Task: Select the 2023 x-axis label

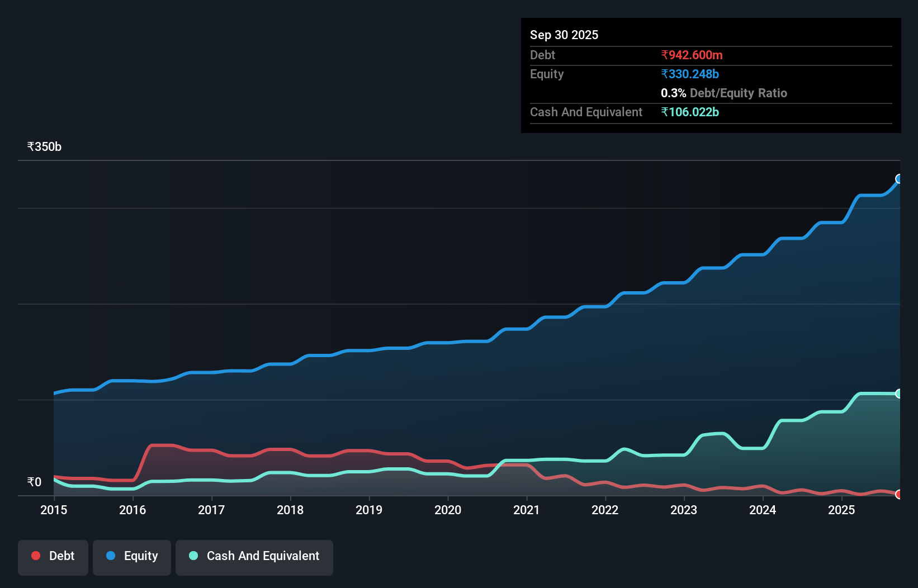Action: pyautogui.click(x=684, y=510)
